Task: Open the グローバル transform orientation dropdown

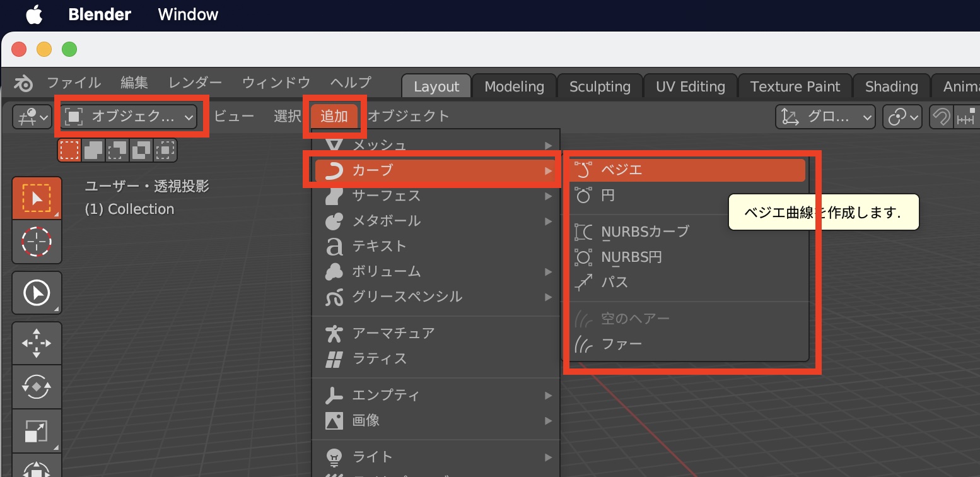Action: [825, 117]
